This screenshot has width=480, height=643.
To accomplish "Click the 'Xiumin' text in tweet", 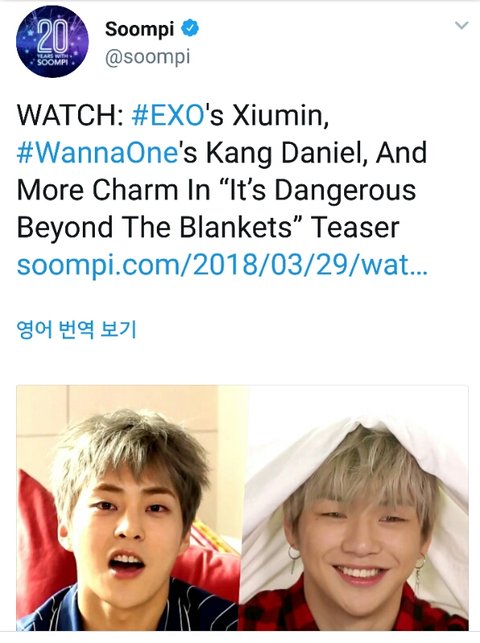I will 280,115.
